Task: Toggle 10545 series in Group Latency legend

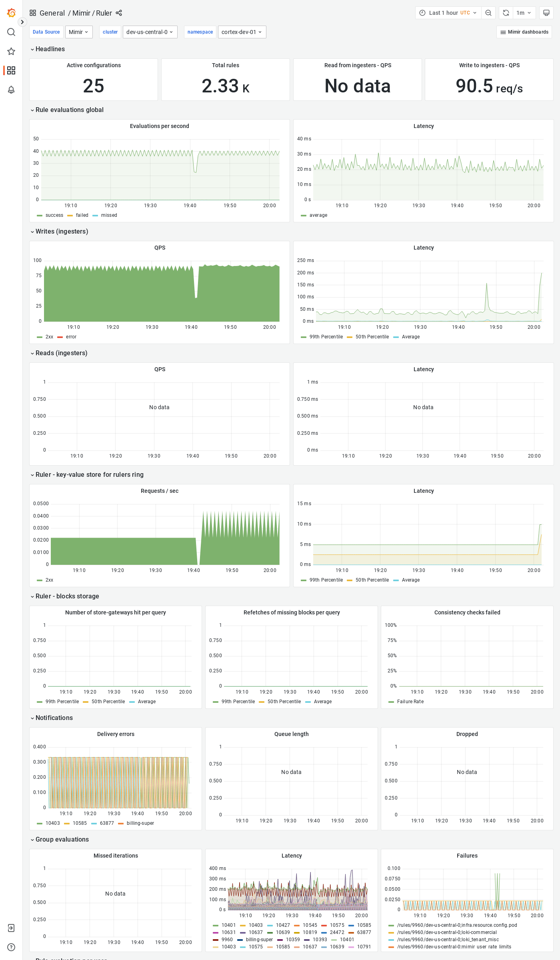Action: [310, 925]
